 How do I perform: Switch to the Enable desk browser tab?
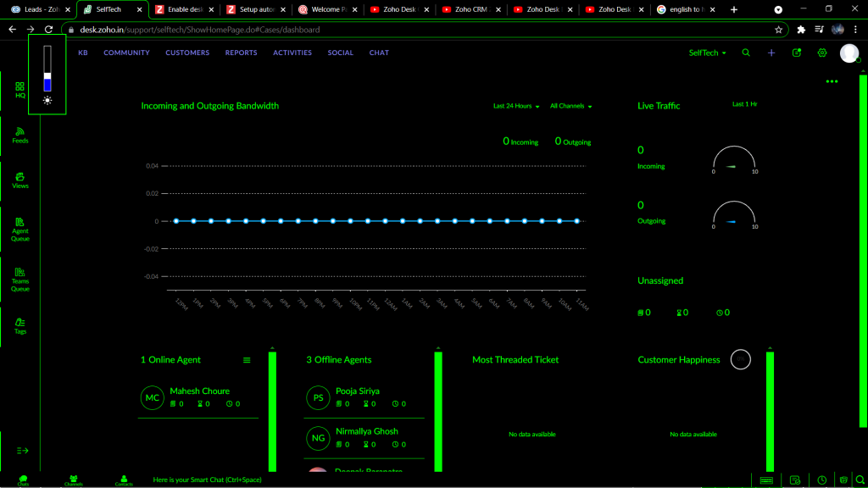point(184,9)
